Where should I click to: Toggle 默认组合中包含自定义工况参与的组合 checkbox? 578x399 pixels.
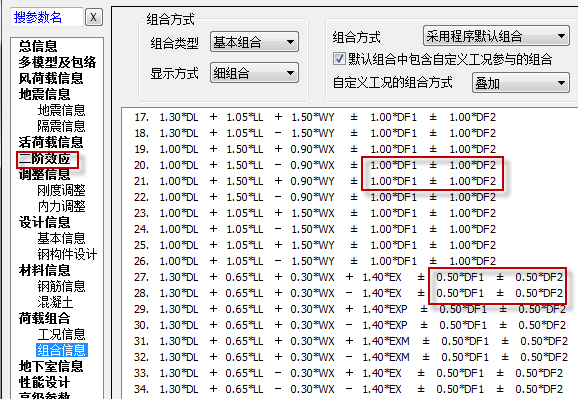339,59
